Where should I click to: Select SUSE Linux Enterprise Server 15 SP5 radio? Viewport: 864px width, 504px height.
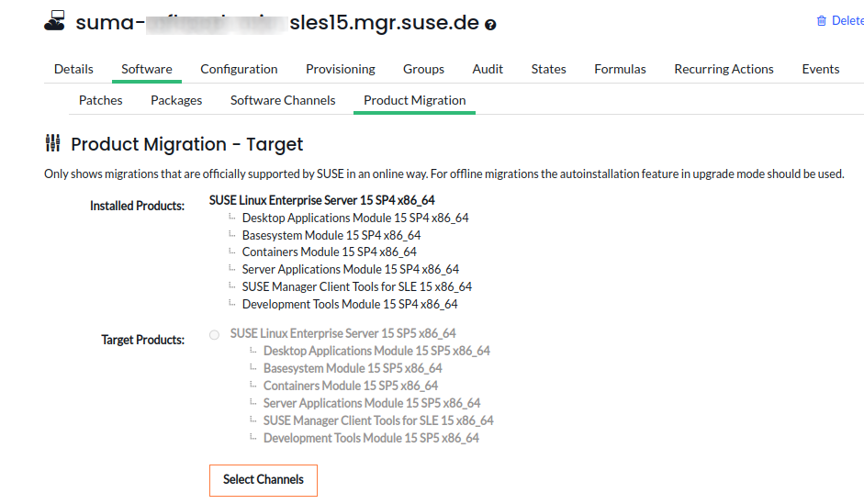(215, 334)
